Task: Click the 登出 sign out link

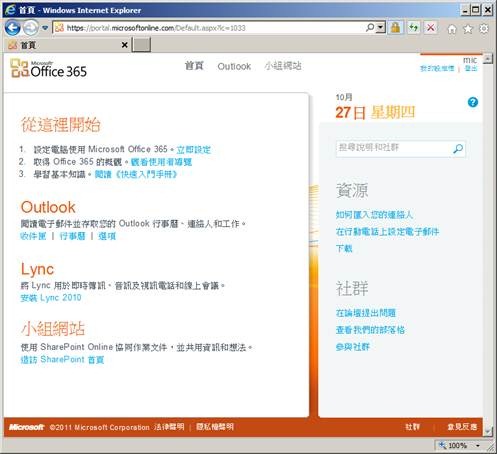Action: click(x=471, y=68)
